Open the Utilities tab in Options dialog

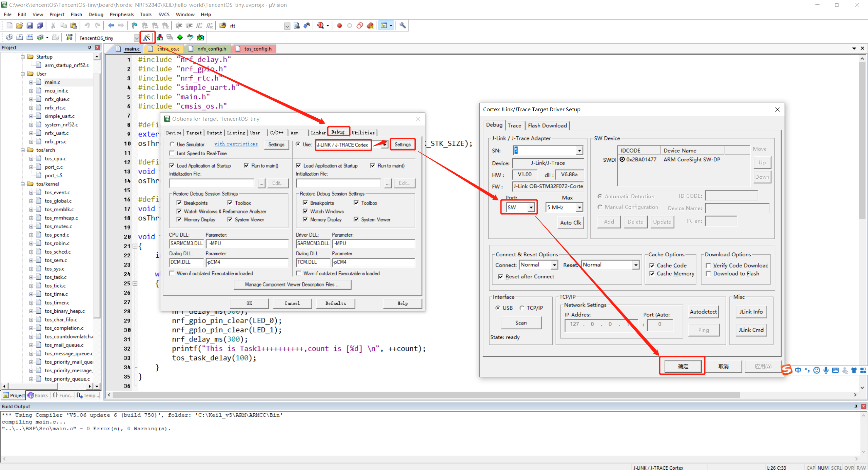point(363,133)
